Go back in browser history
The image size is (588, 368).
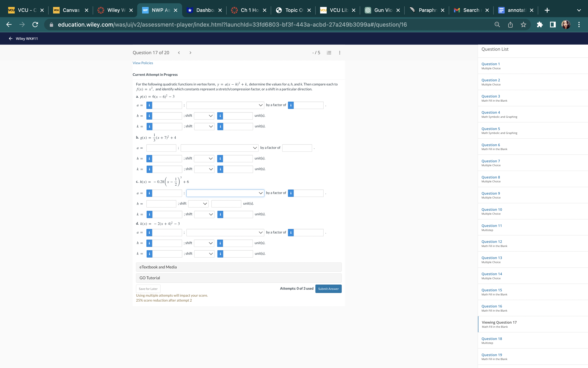[9, 25]
